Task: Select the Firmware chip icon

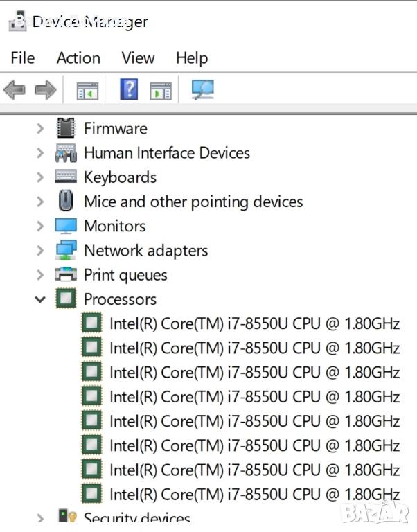Action: click(66, 128)
